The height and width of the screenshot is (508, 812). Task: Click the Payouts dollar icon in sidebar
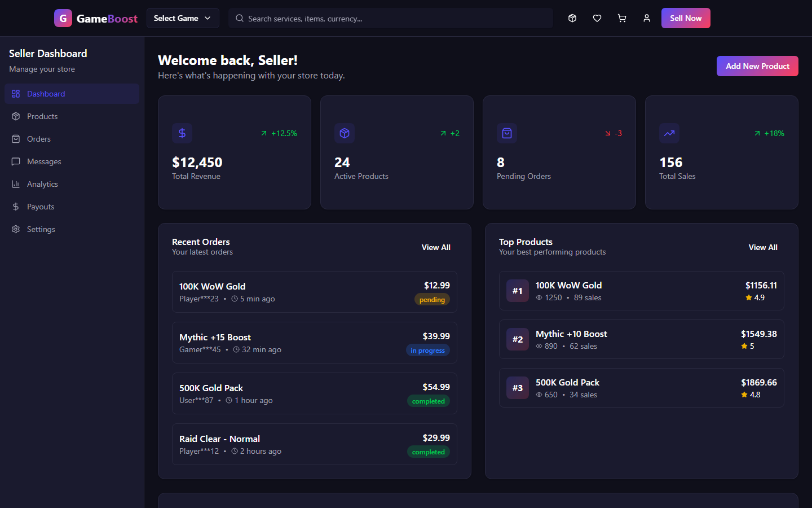[16, 207]
